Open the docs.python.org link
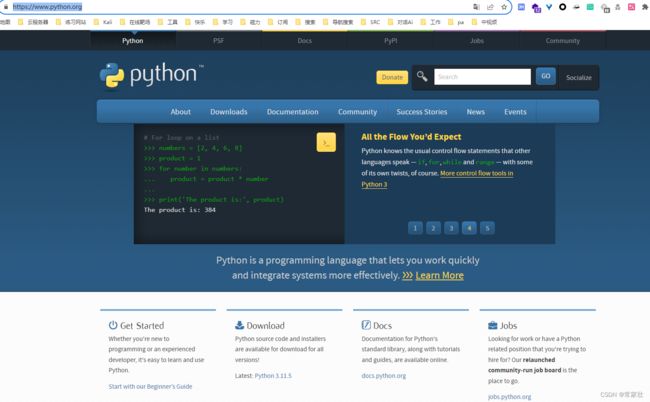Viewport: 650px width, 402px height. pos(383,375)
